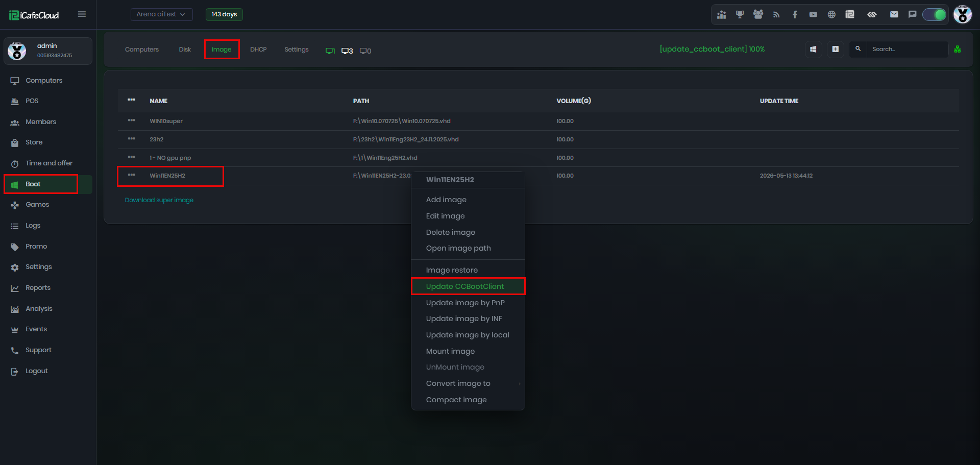Viewport: 980px width, 465px height.
Task: Open the iCafeCloud square logo icon in top bar
Action: pyautogui.click(x=850, y=15)
